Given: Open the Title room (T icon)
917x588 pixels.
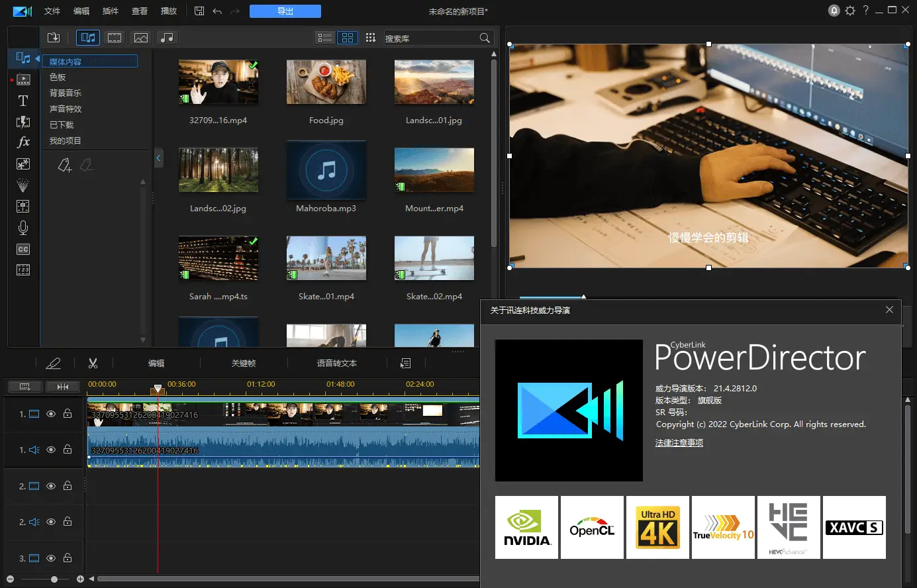Looking at the screenshot, I should click(x=23, y=101).
